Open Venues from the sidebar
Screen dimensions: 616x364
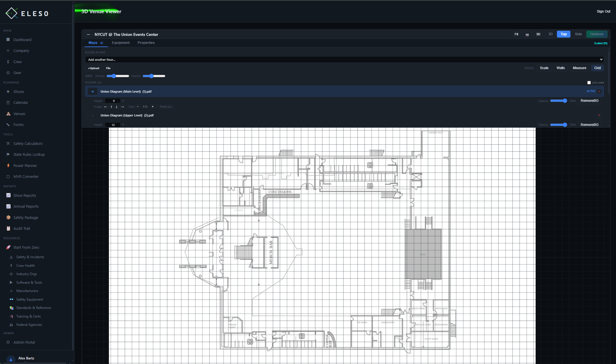(x=19, y=114)
